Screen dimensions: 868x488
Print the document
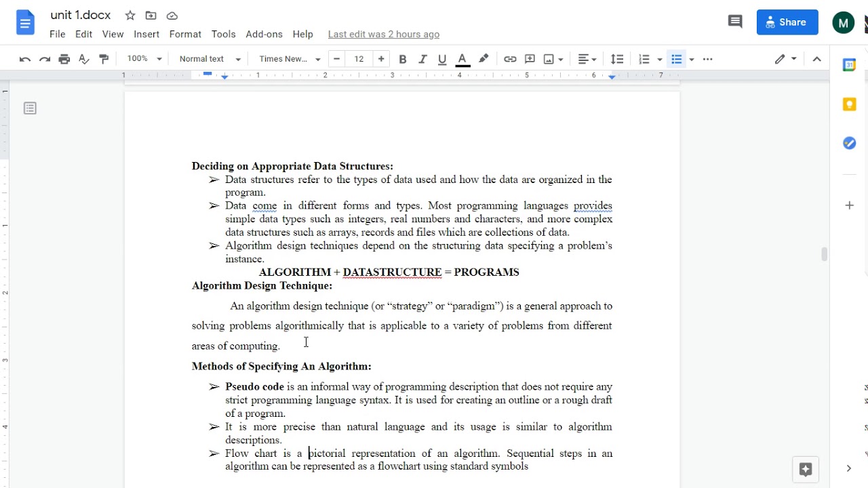coord(64,59)
